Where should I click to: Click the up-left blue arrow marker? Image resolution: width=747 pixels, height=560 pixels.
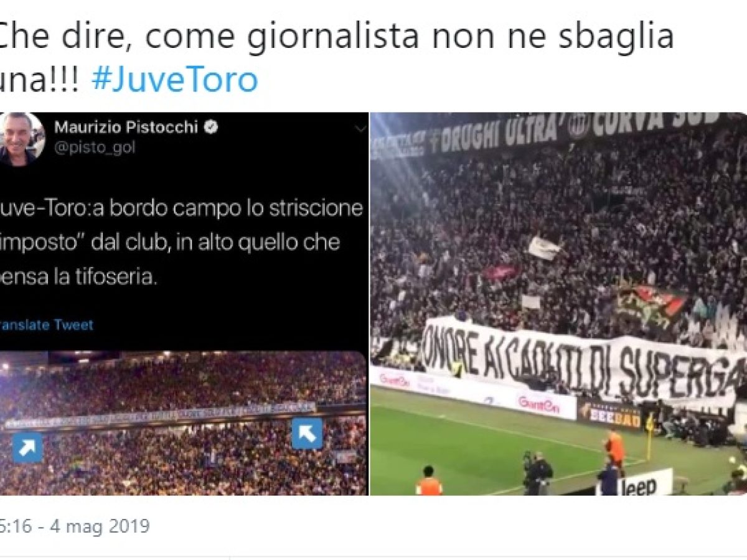coord(308,434)
